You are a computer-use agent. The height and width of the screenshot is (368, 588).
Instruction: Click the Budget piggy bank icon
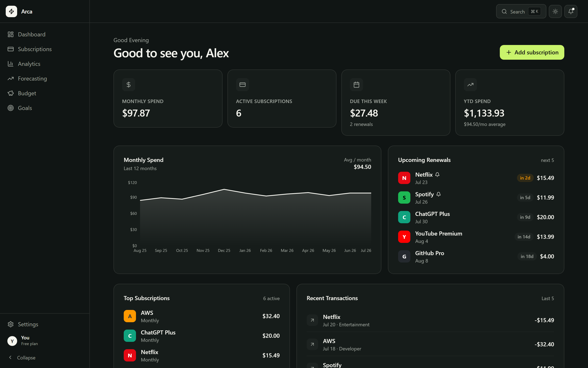click(10, 93)
